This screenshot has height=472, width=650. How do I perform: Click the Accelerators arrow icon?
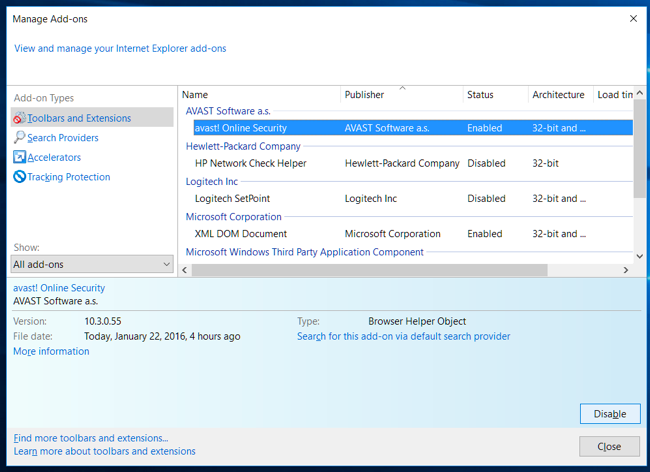click(x=19, y=157)
